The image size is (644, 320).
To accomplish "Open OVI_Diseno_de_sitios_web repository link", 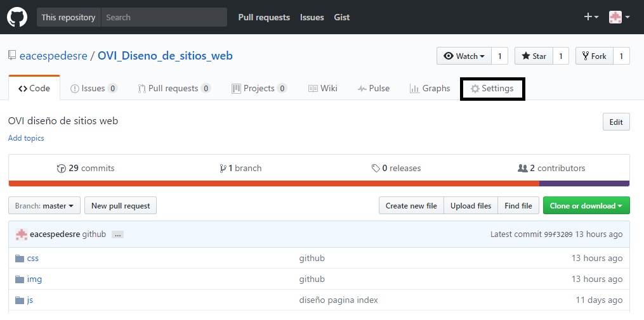I will [x=165, y=55].
